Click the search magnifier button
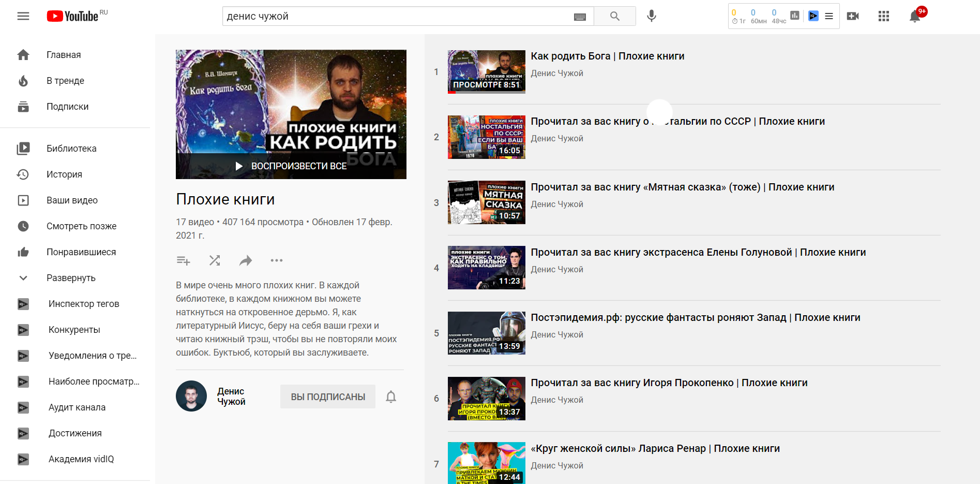Viewport: 980px width, 484px height. pos(615,16)
